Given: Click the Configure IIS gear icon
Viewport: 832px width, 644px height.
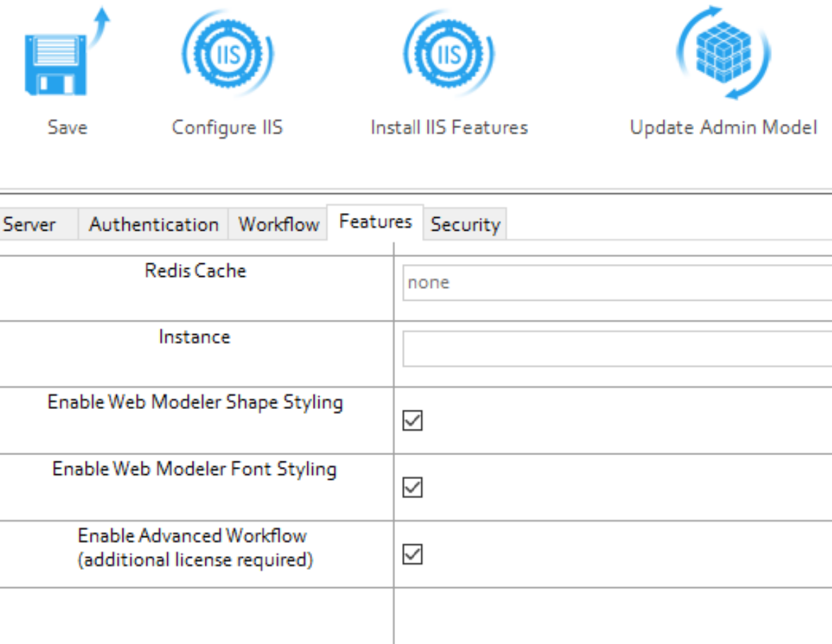Looking at the screenshot, I should click(227, 54).
